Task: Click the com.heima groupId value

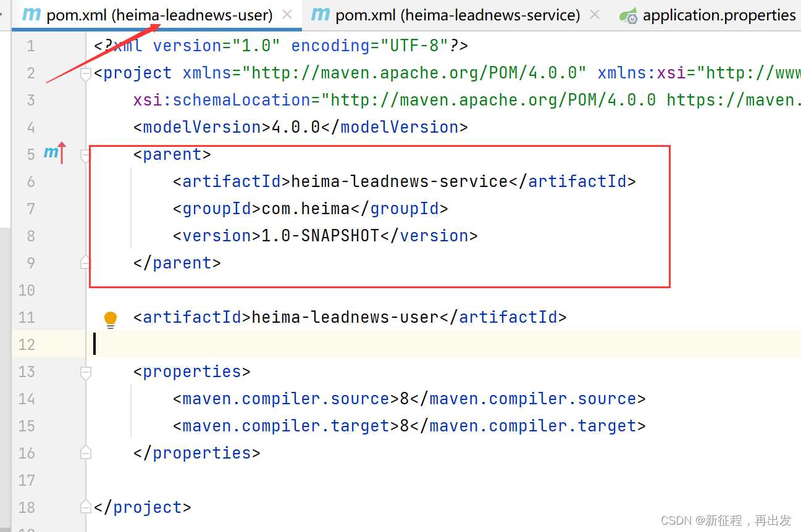Action: tap(306, 209)
